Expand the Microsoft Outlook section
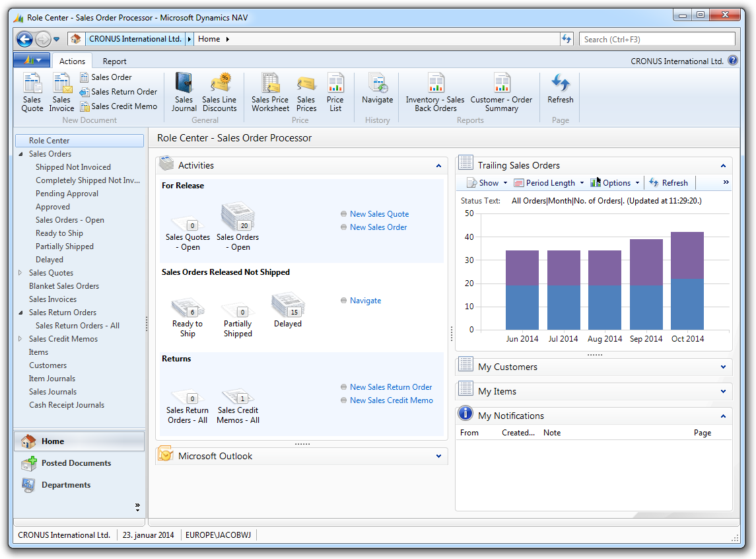Viewport: 756px width, 559px height. click(438, 457)
